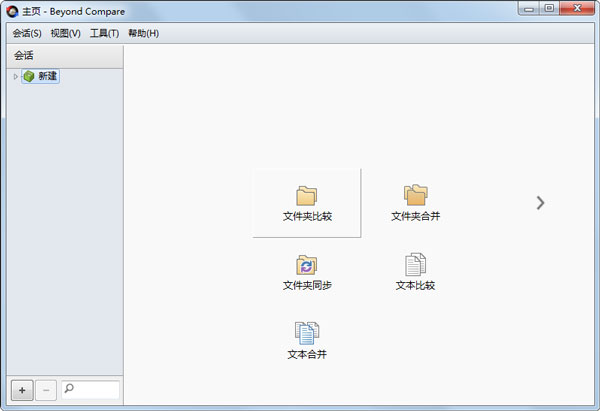Maximize the Beyond Compare window
This screenshot has width=600, height=411.
[x=549, y=8]
